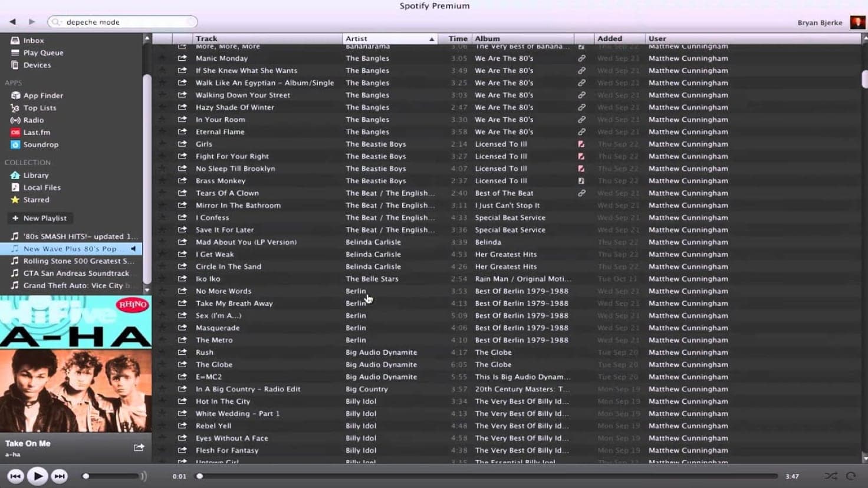Show Starred tracks
Image resolution: width=868 pixels, height=488 pixels.
(x=36, y=200)
